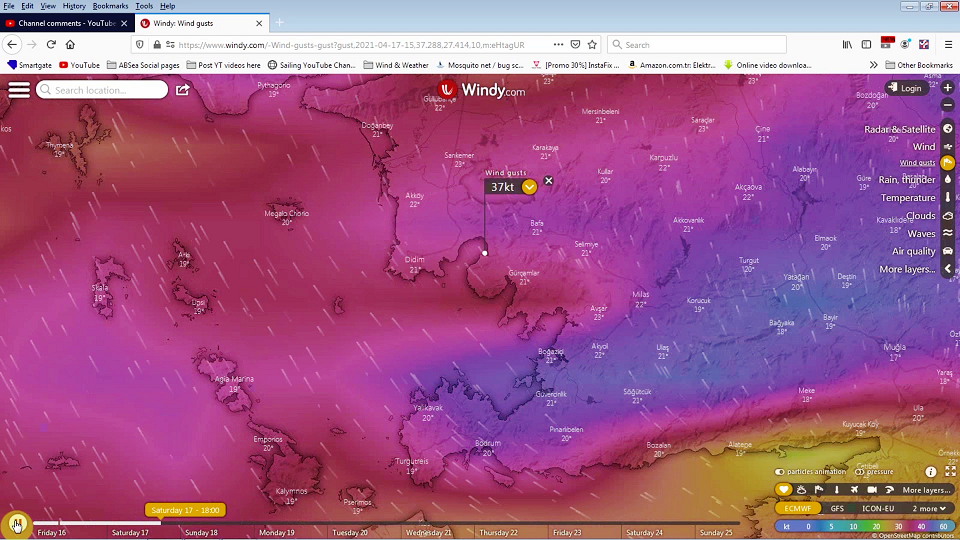Screen dimensions: 960x540
Task: Click the Windy.com logo
Action: pos(481,90)
